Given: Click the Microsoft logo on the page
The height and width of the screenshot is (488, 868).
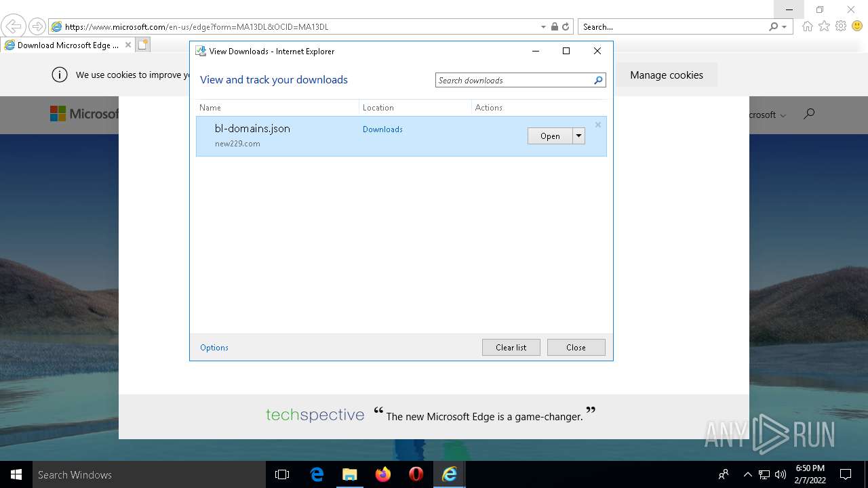Looking at the screenshot, I should [x=84, y=114].
